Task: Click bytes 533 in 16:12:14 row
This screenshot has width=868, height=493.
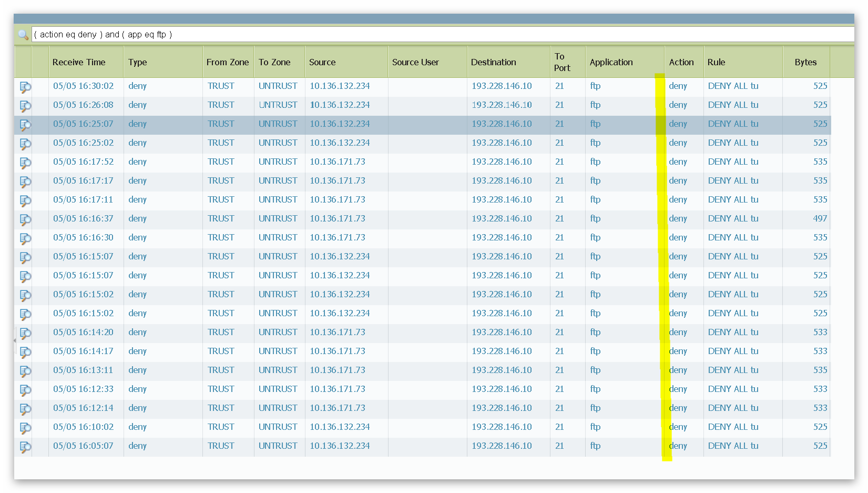Action: click(820, 408)
